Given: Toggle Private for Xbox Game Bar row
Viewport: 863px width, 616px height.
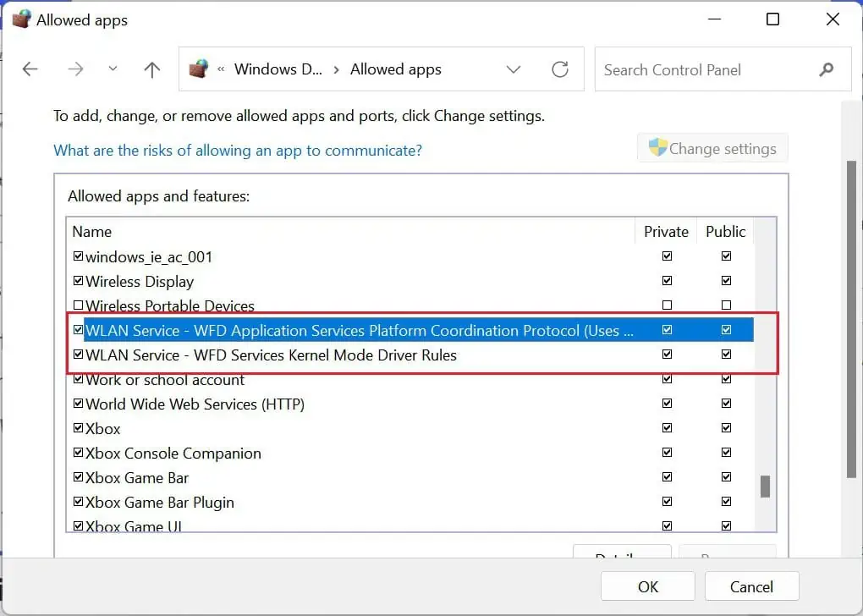Looking at the screenshot, I should (667, 476).
